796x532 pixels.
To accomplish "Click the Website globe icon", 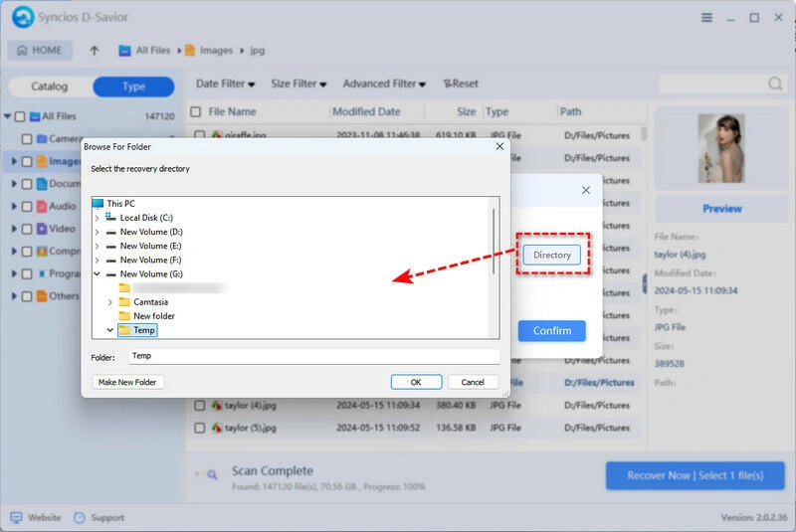I will [x=16, y=517].
